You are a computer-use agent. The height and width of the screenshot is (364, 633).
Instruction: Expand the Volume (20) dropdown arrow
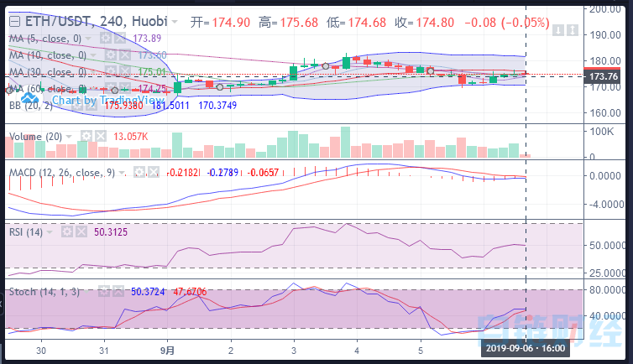[69, 137]
